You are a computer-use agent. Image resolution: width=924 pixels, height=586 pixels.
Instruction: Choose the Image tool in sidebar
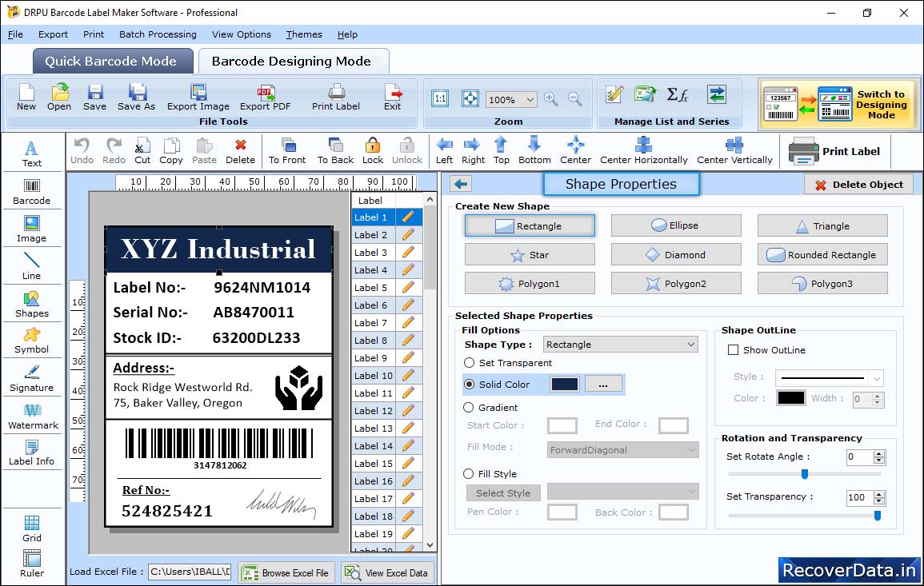click(32, 229)
